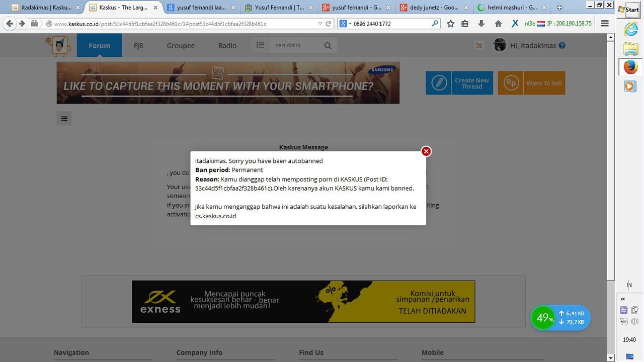This screenshot has width=644, height=362.
Task: Click the itadakimas user avatar
Action: coord(500,45)
